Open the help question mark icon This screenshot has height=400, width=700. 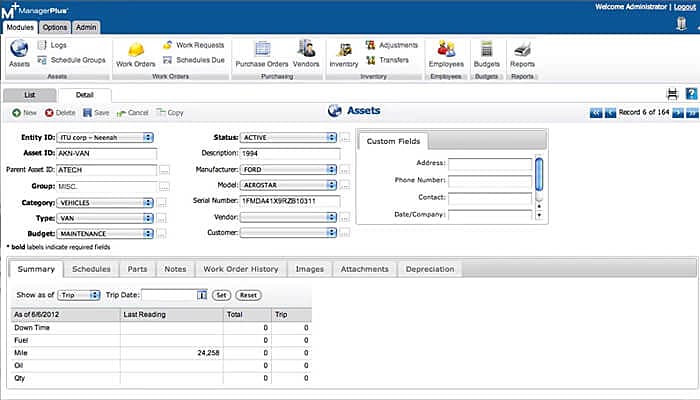point(692,94)
